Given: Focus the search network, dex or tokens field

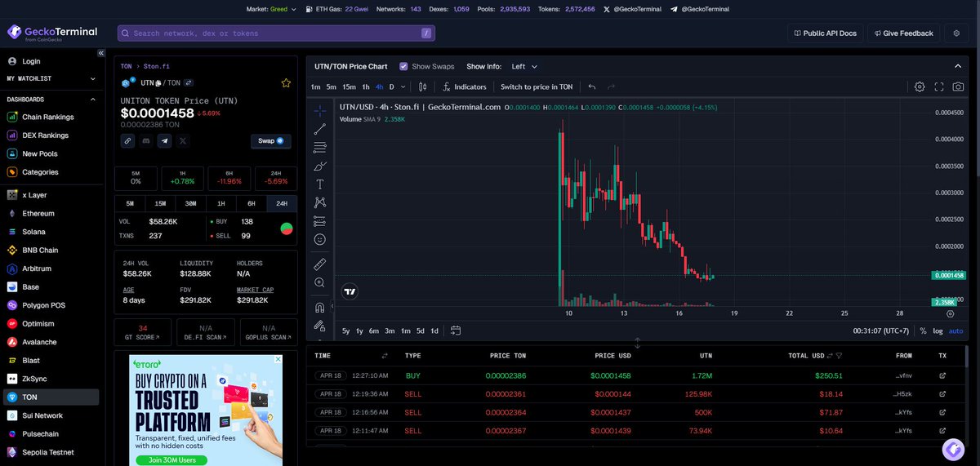Looking at the screenshot, I should click(x=276, y=33).
